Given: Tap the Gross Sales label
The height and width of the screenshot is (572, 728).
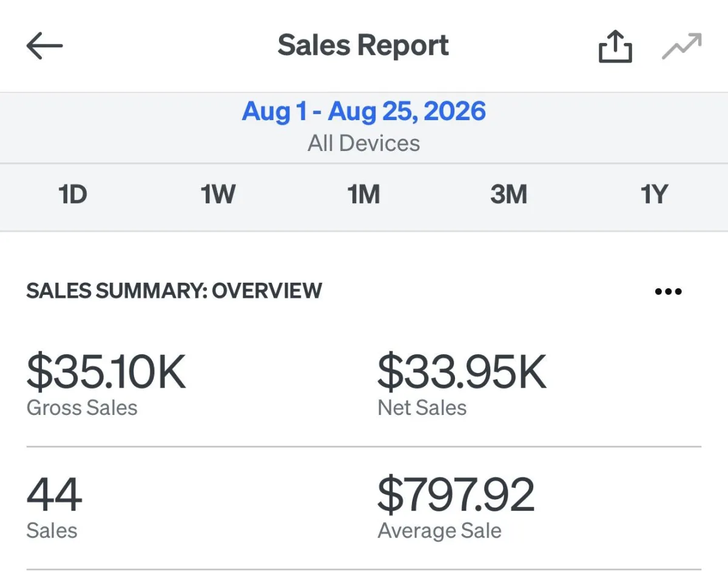Looking at the screenshot, I should (x=82, y=408).
